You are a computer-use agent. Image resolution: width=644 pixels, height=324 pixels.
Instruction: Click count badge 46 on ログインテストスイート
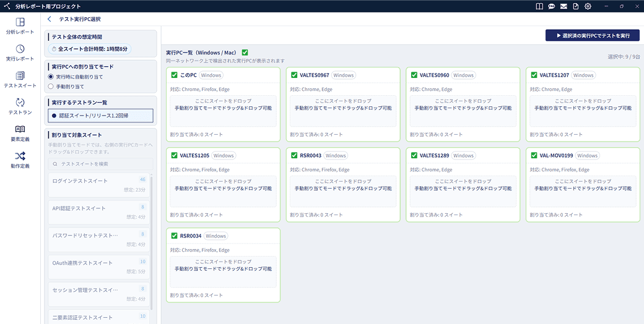point(142,180)
